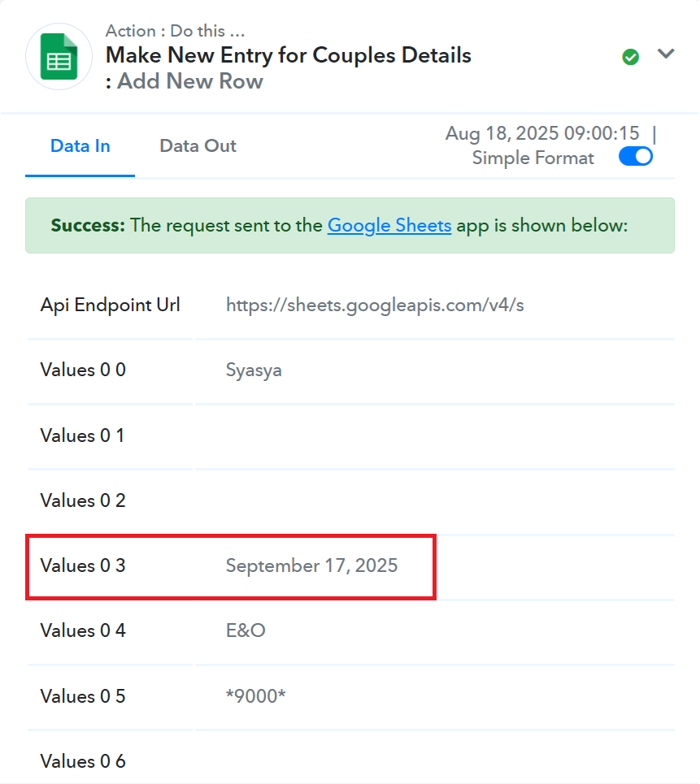Click the September 17, 2025 date value

tap(311, 565)
